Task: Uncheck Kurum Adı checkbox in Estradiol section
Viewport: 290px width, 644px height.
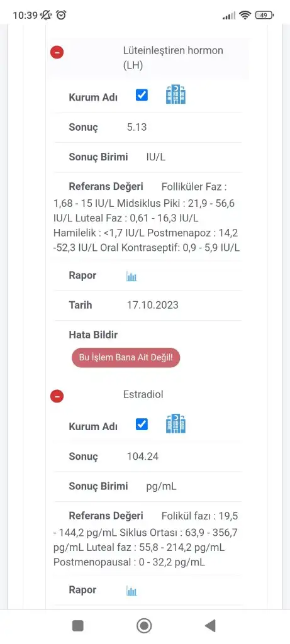Action: [x=142, y=425]
